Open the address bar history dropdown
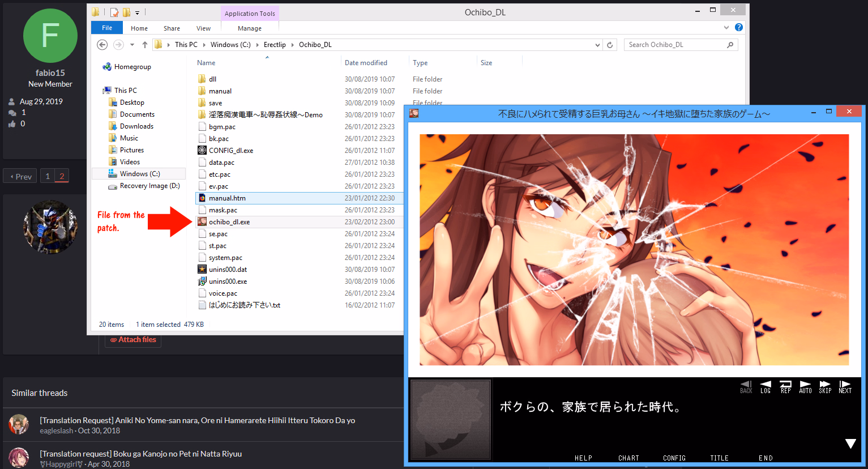This screenshot has height=469, width=868. coord(597,45)
